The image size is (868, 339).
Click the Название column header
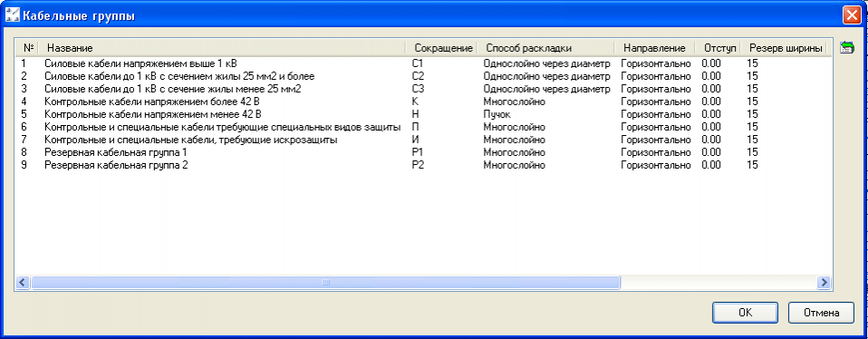(x=223, y=48)
